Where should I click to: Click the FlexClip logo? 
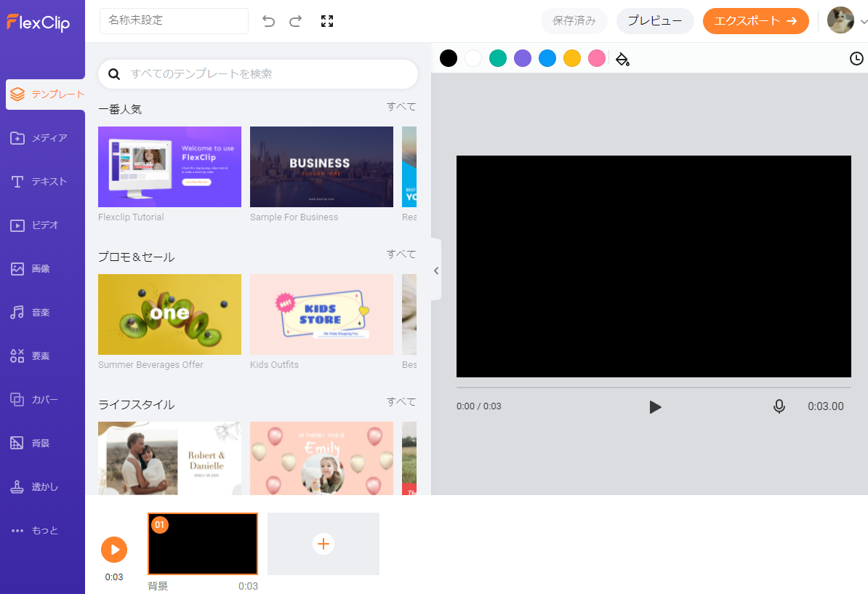(39, 22)
